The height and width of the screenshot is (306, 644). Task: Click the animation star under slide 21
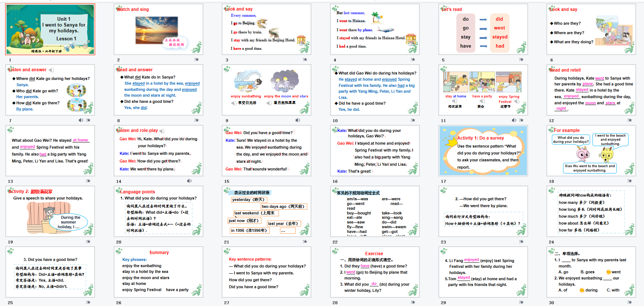[x=305, y=241]
